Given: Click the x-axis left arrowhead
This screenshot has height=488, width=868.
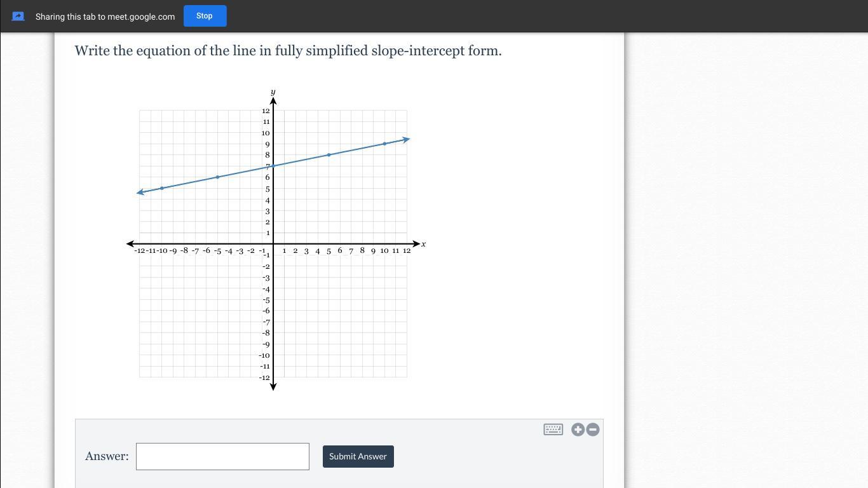Looking at the screenshot, I should tap(130, 244).
